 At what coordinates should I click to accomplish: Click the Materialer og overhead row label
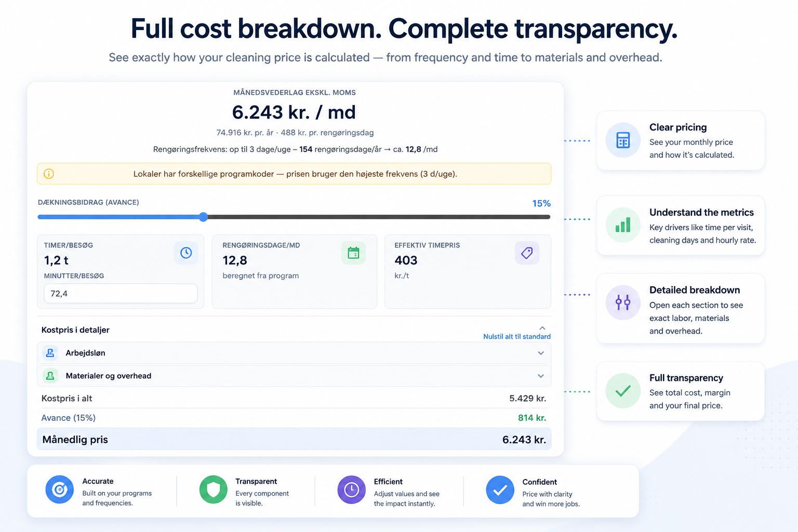109,376
